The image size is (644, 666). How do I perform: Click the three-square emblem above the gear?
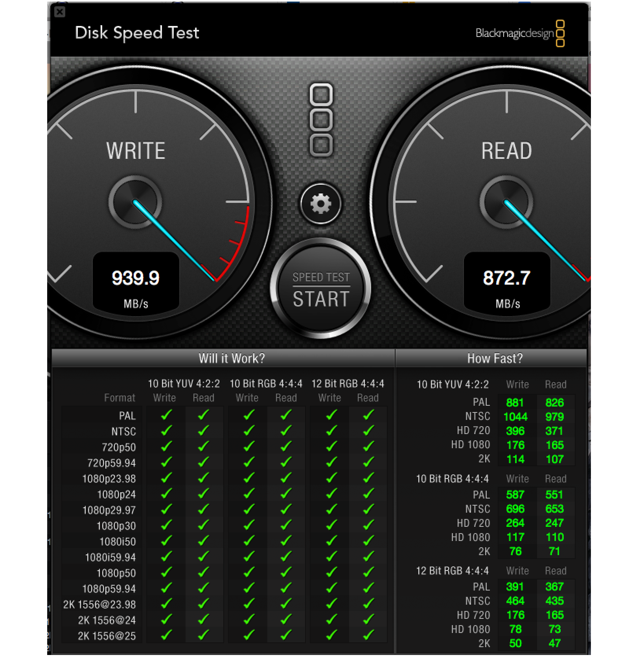(x=321, y=120)
